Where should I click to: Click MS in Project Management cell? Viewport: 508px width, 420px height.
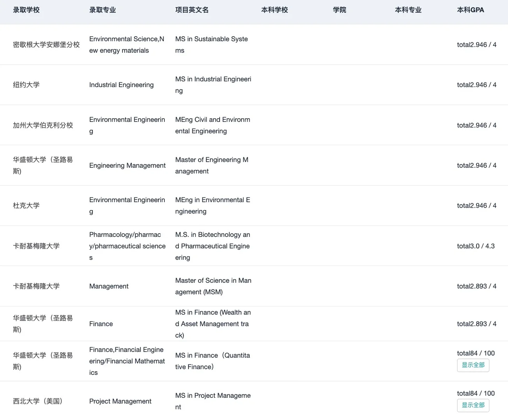coord(213,401)
